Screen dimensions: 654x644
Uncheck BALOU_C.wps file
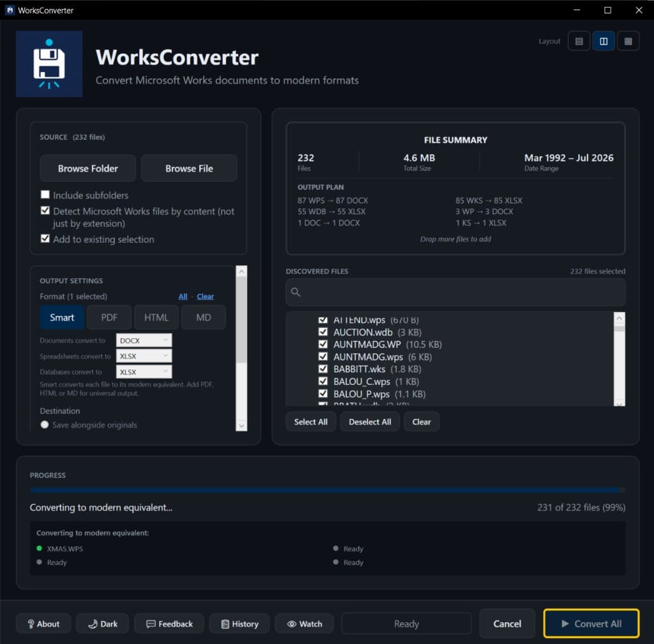tap(323, 381)
